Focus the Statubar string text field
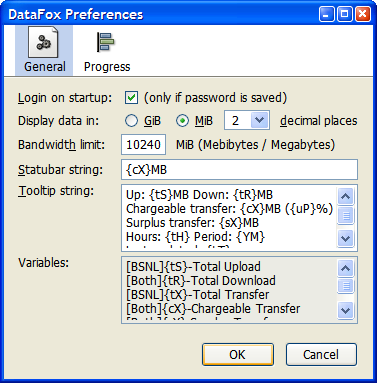The height and width of the screenshot is (383, 377). tap(239, 170)
